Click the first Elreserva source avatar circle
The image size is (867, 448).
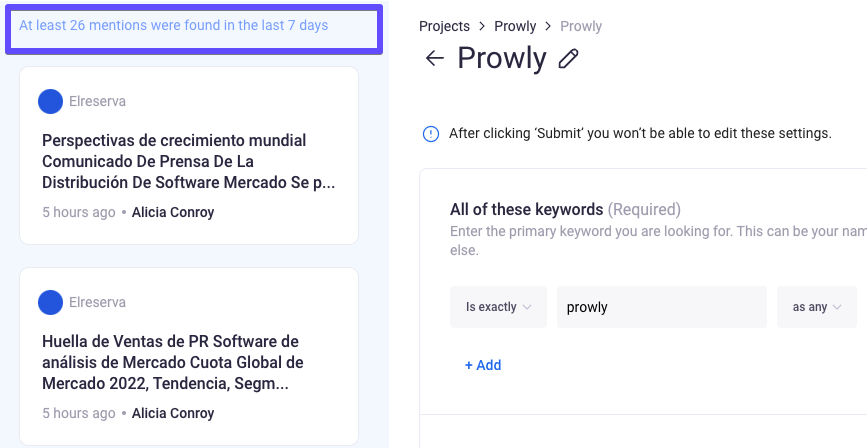50,101
